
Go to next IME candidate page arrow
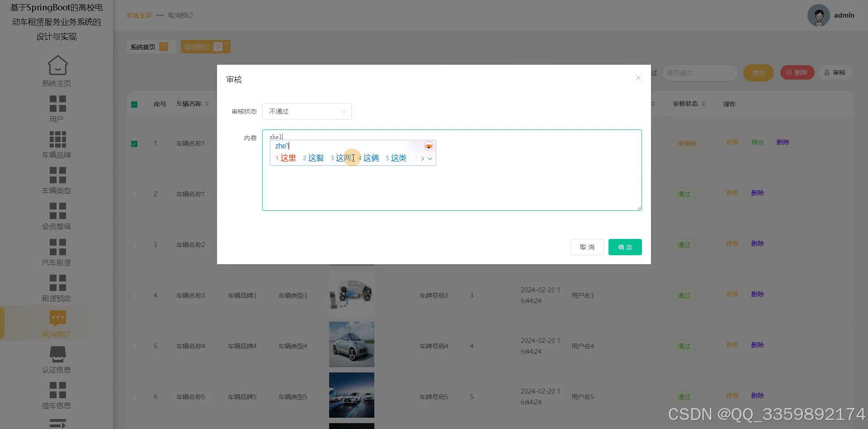(423, 158)
